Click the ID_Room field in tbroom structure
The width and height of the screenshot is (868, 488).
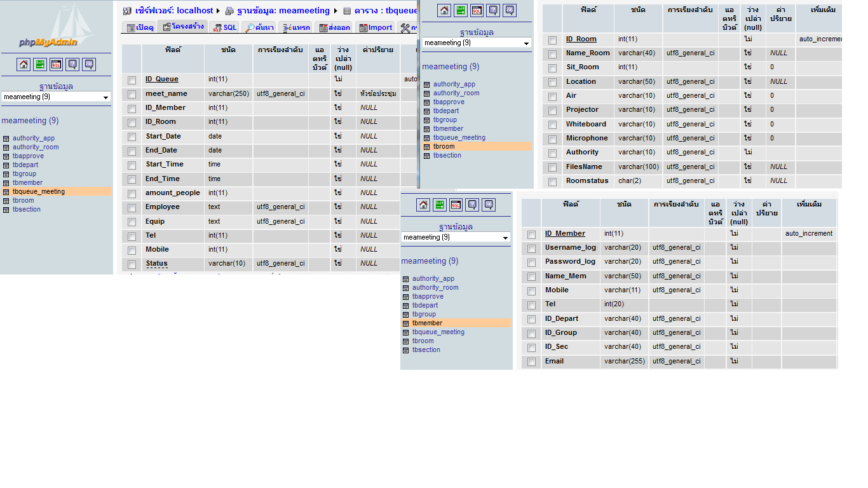point(581,39)
